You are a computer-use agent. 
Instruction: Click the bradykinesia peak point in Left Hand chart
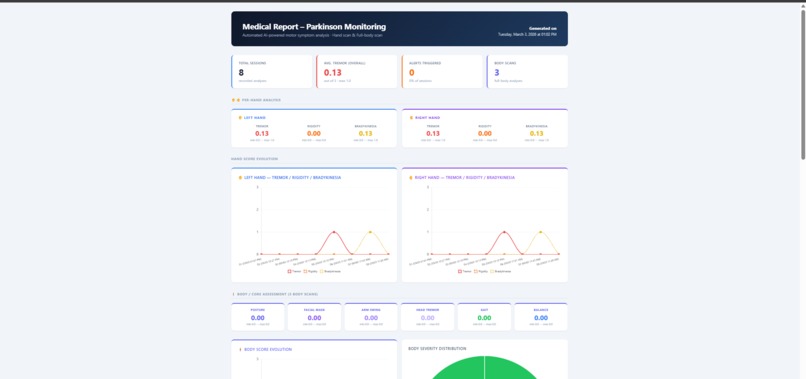[370, 232]
